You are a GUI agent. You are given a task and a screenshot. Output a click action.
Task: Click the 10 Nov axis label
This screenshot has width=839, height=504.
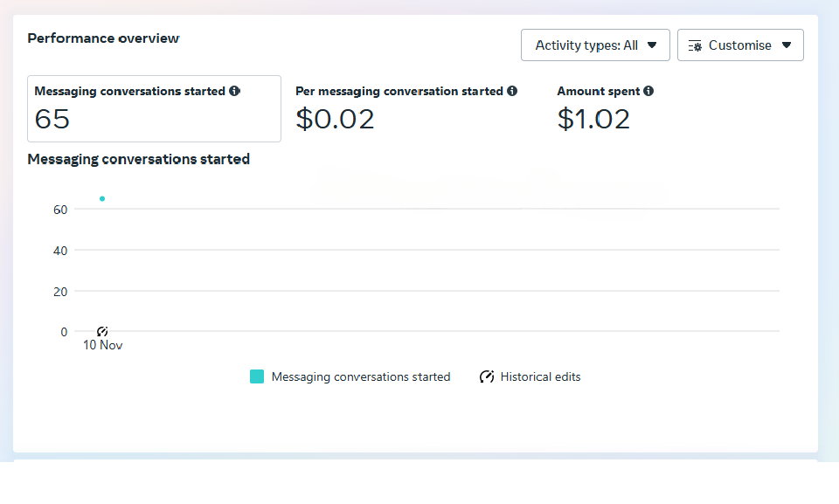point(102,345)
